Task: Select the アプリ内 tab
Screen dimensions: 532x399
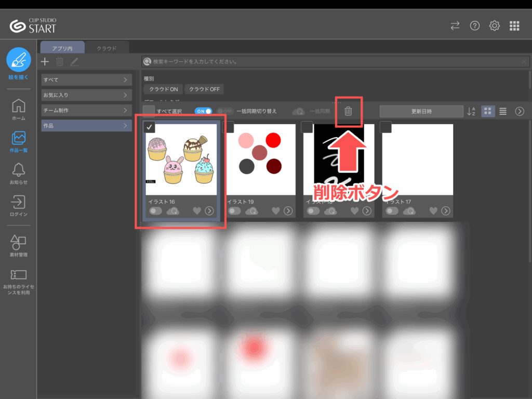Action: tap(62, 48)
